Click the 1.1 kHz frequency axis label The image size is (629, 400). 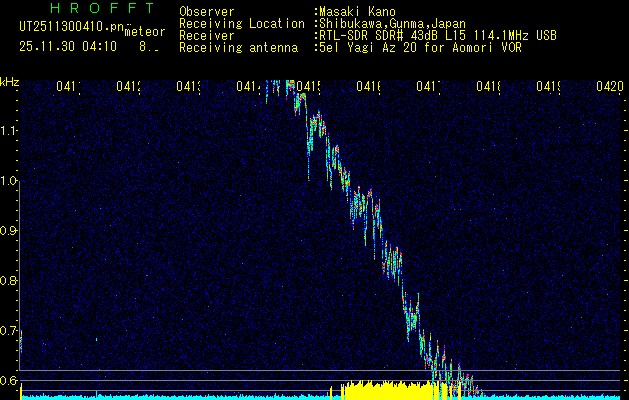pyautogui.click(x=9, y=130)
